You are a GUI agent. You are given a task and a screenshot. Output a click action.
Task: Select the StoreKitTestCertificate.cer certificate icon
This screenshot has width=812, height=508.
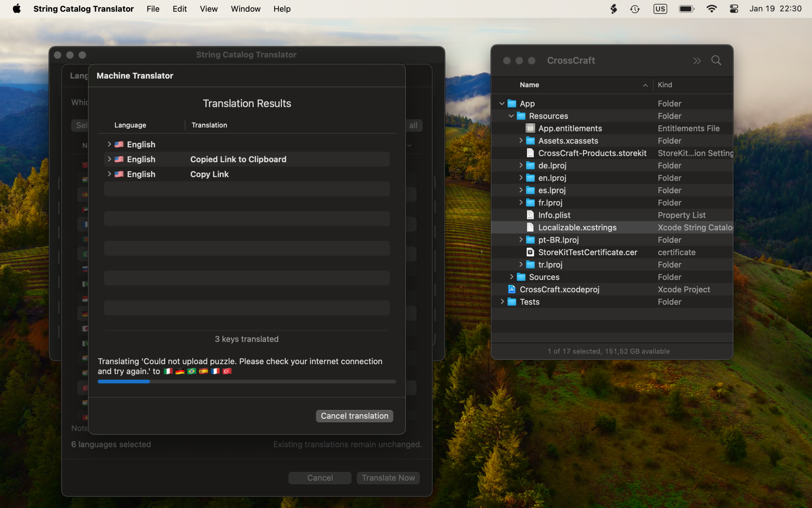[x=530, y=252]
